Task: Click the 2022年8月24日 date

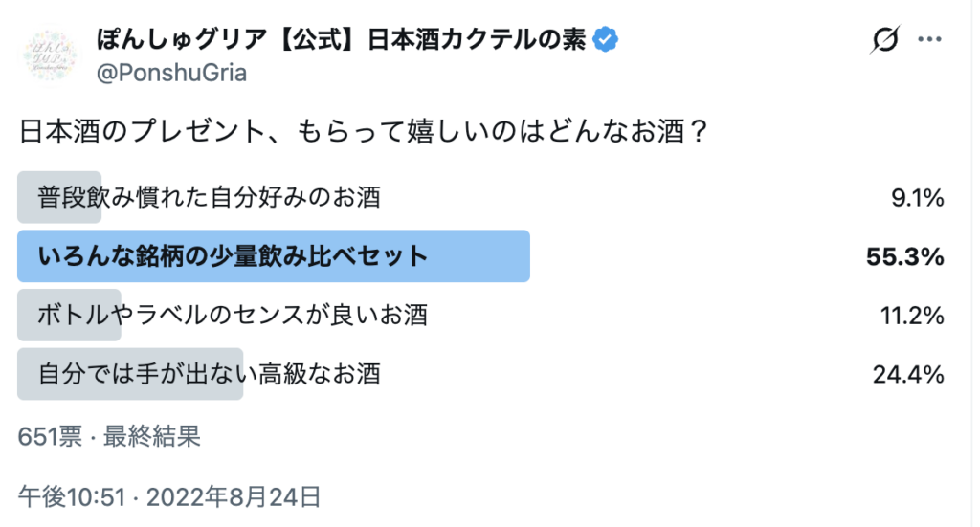Action: (234, 495)
